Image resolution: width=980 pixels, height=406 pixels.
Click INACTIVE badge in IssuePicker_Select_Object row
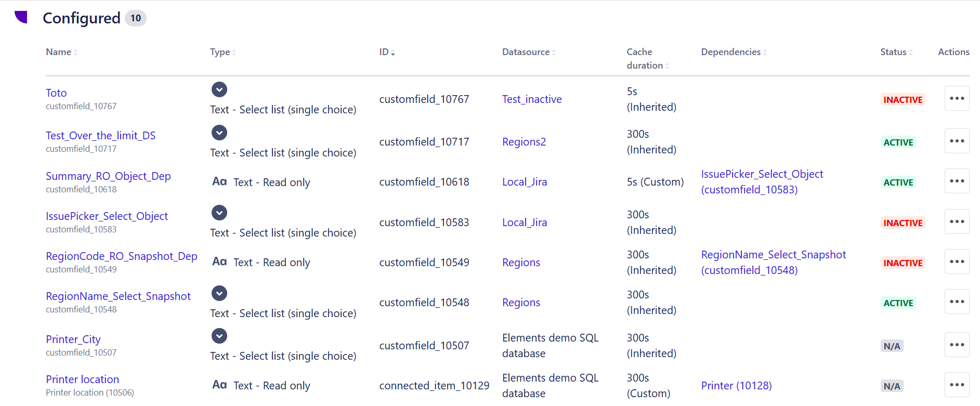click(x=903, y=223)
